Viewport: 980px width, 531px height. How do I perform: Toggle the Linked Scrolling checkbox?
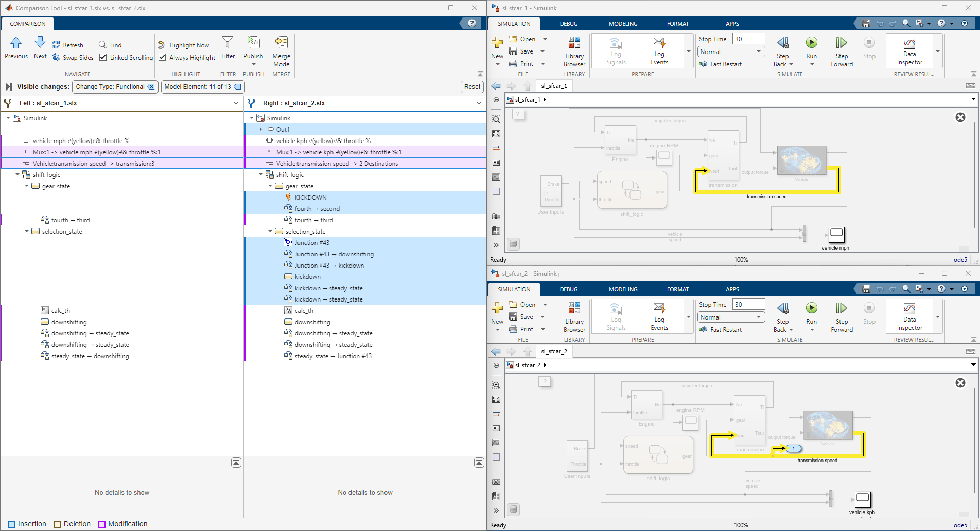pos(103,57)
